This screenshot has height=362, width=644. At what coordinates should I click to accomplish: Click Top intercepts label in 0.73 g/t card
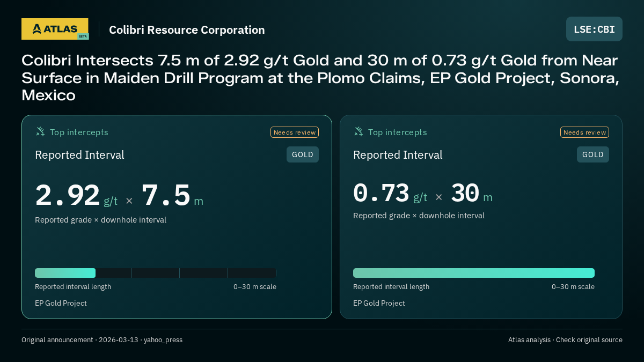click(x=397, y=132)
